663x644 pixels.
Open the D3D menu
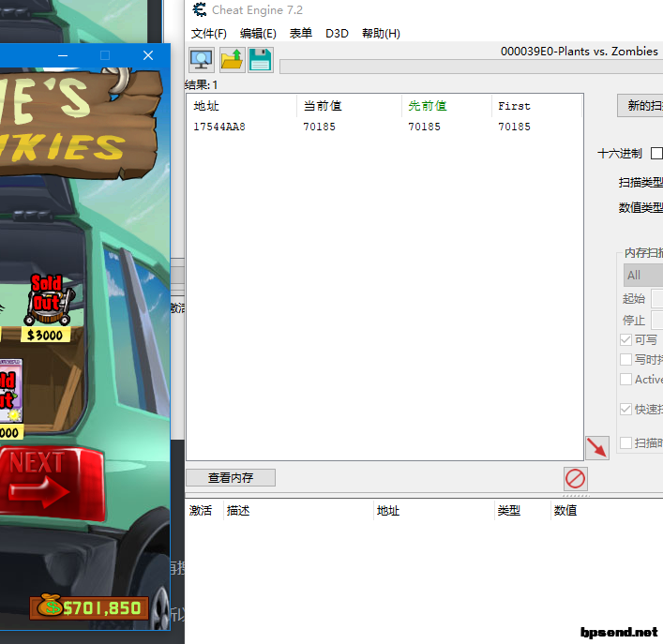pos(337,34)
